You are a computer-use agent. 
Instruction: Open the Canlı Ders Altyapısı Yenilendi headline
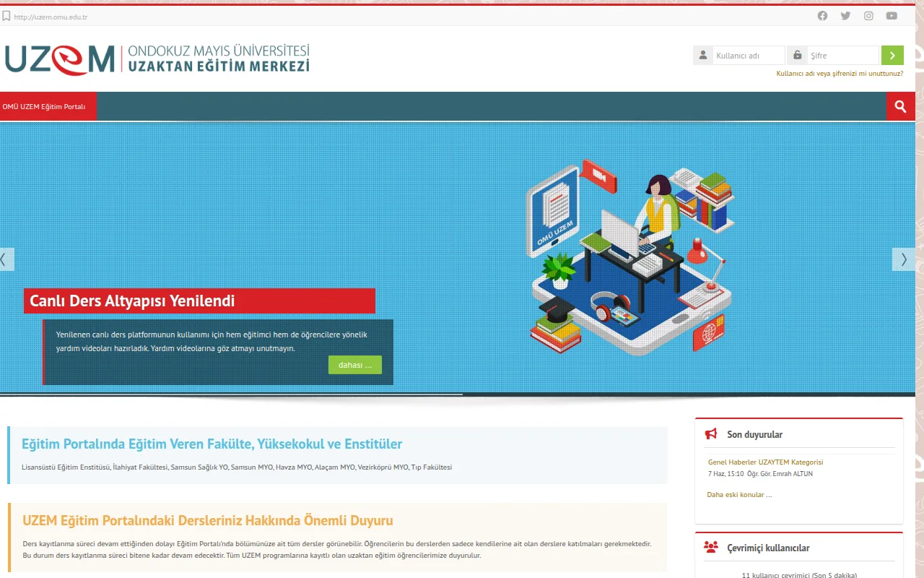click(199, 301)
